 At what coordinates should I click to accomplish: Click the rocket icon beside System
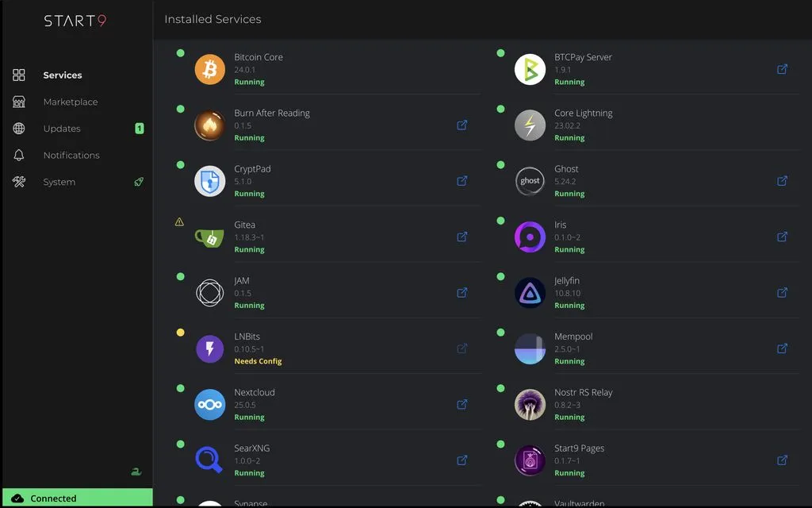tap(139, 182)
